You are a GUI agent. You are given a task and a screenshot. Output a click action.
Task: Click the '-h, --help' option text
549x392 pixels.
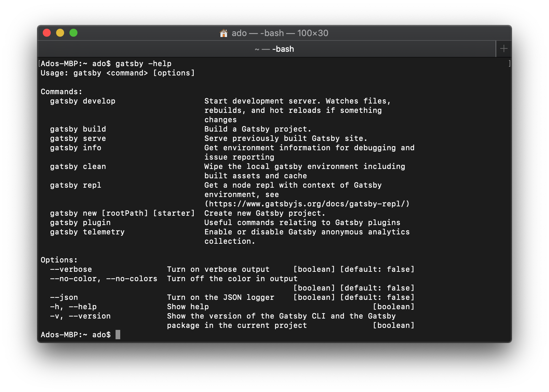(x=73, y=307)
